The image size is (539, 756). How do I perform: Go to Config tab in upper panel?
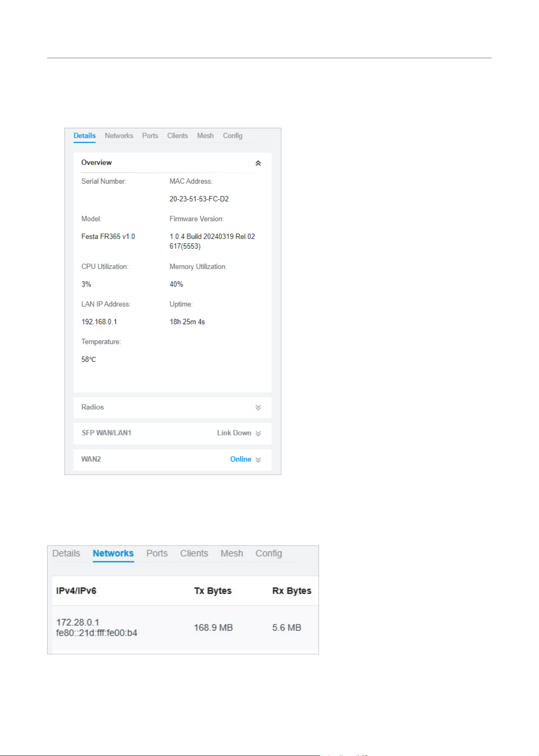[233, 136]
